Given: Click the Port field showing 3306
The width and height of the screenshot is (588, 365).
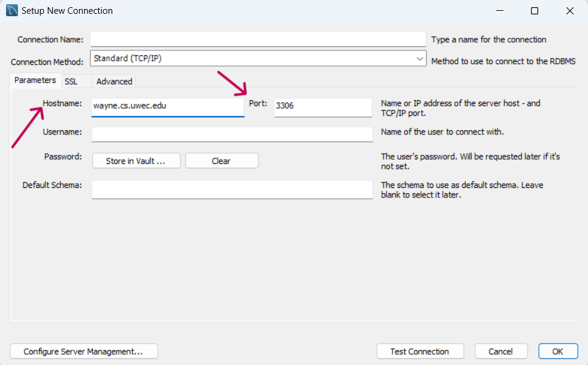Looking at the screenshot, I should 323,107.
